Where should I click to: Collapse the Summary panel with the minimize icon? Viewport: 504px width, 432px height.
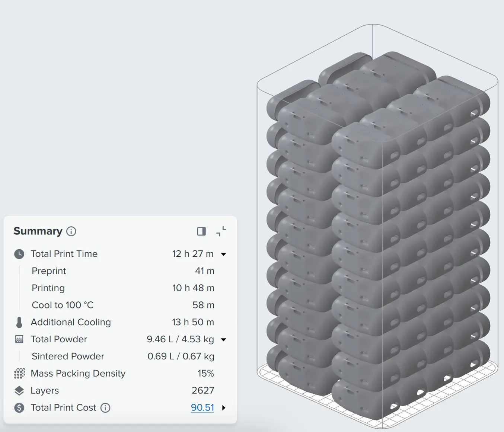click(x=221, y=231)
